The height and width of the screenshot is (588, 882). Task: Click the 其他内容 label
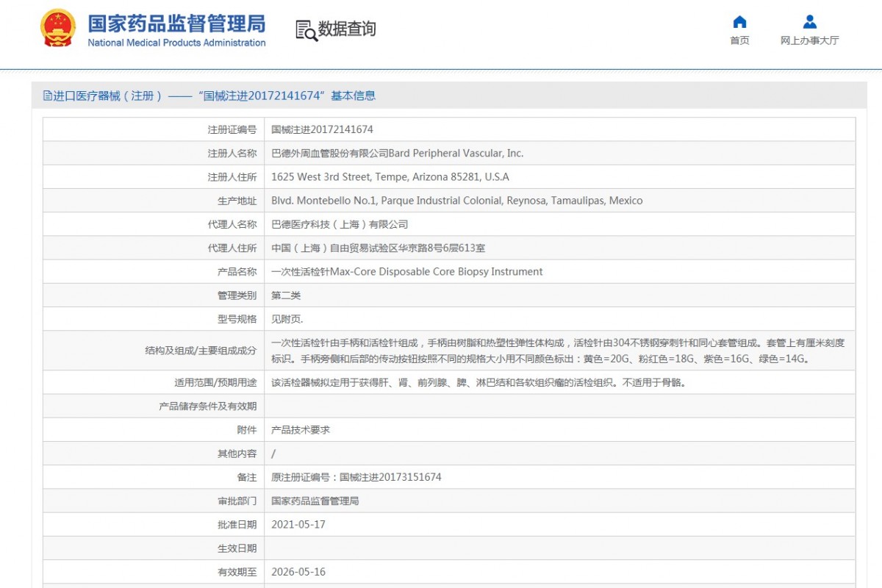(x=237, y=453)
